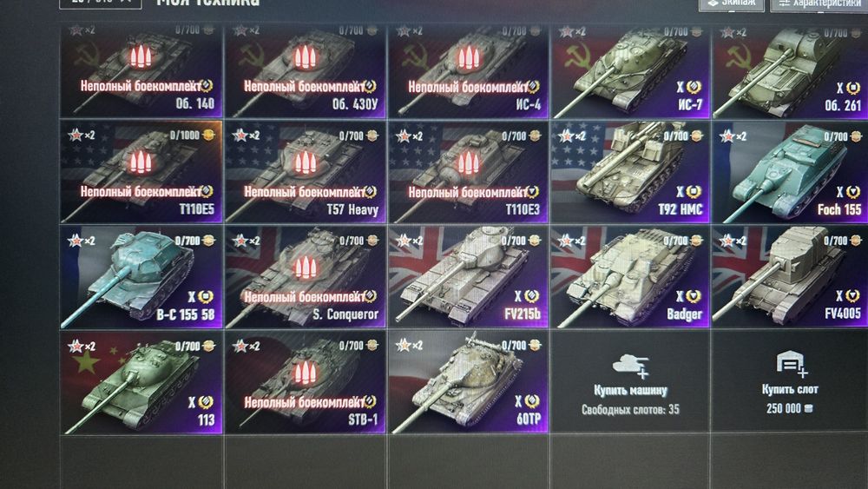Open the Характеристики button
This screenshot has height=489, width=868.
point(819,4)
